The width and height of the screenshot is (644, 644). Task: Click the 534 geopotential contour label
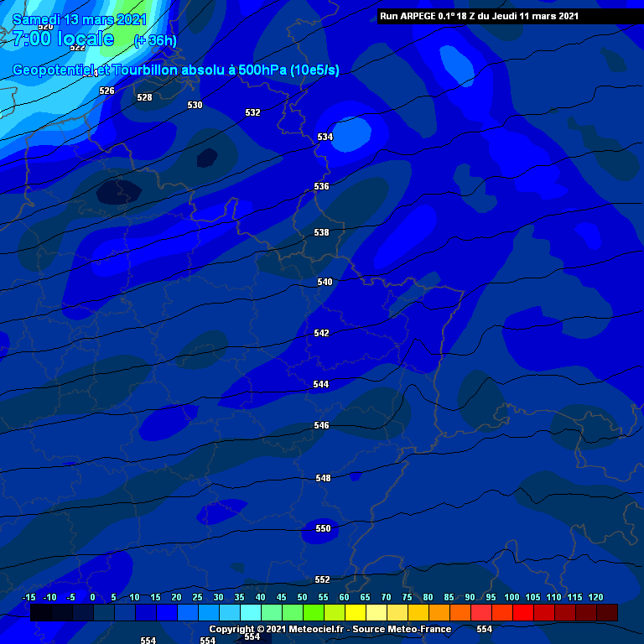(325, 137)
